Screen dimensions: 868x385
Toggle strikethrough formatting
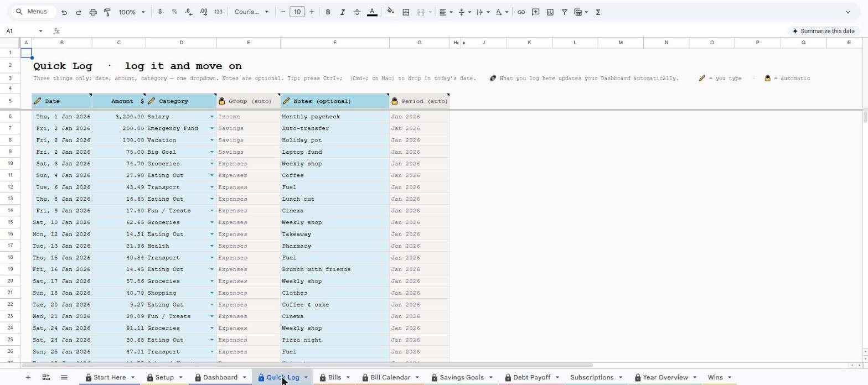[357, 12]
